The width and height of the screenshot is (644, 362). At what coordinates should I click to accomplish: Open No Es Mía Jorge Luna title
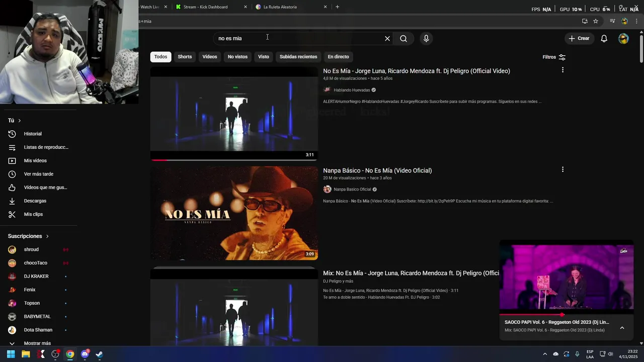(417, 71)
